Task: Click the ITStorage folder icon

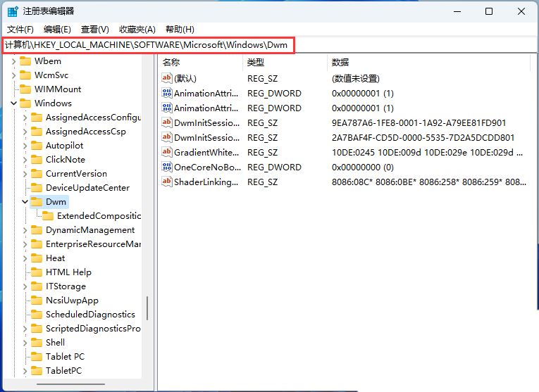Action: click(x=37, y=286)
